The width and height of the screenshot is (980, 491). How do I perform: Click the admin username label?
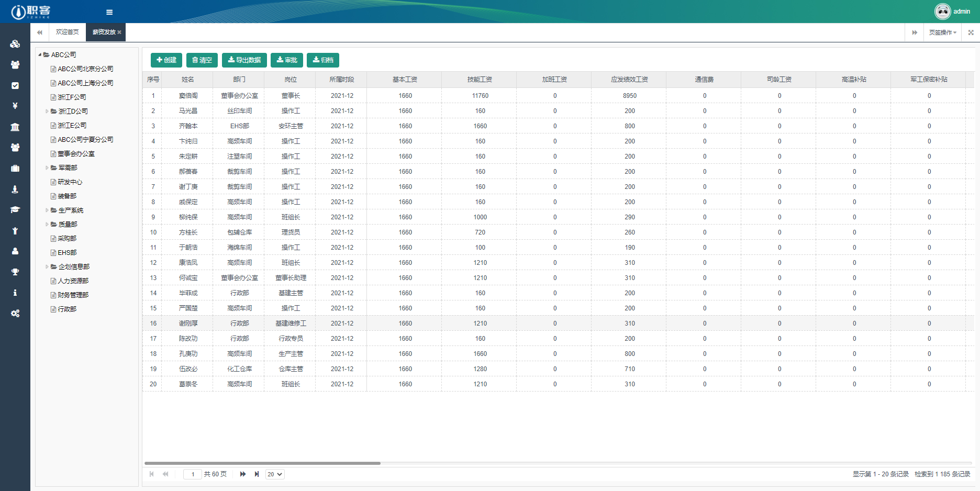click(x=962, y=12)
